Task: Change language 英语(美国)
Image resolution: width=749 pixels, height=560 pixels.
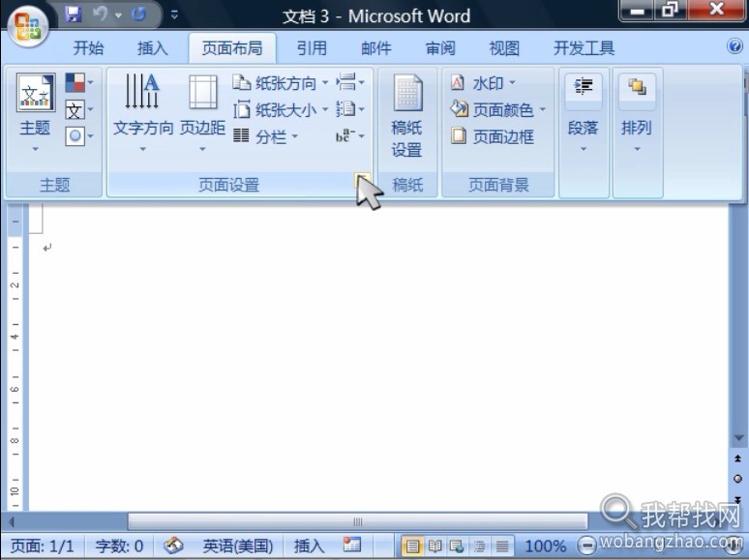Action: click(x=238, y=545)
